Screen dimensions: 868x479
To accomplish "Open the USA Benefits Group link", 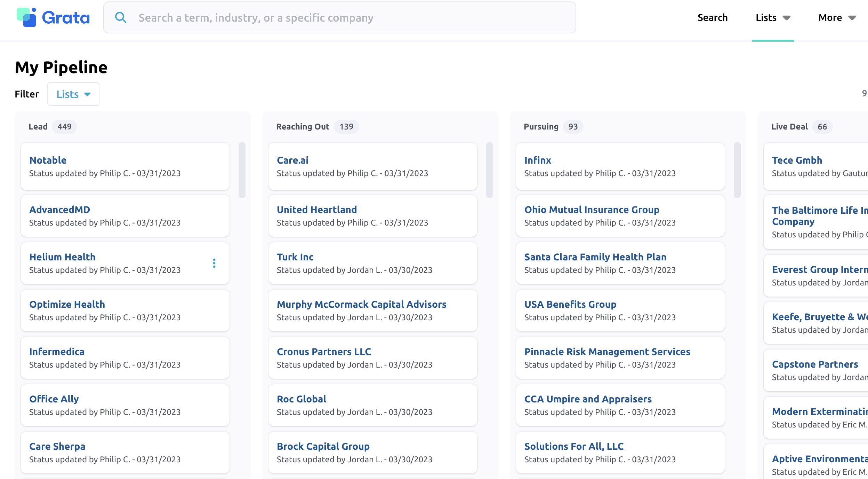I will (570, 304).
